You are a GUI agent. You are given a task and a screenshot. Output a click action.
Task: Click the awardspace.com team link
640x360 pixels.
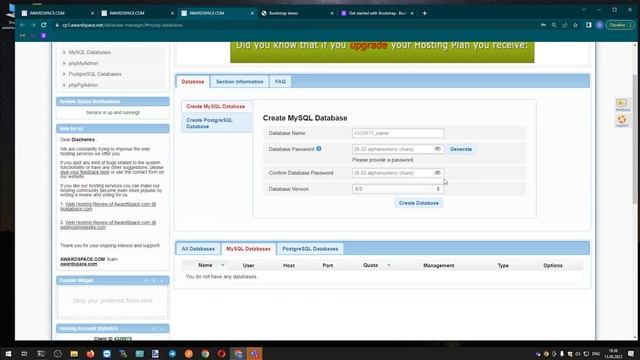79,264
